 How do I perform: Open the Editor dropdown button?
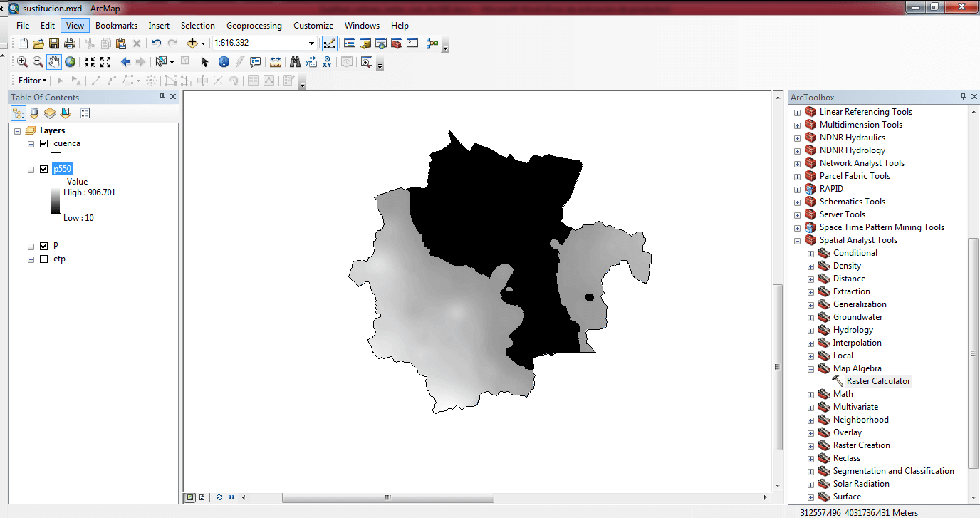point(33,81)
